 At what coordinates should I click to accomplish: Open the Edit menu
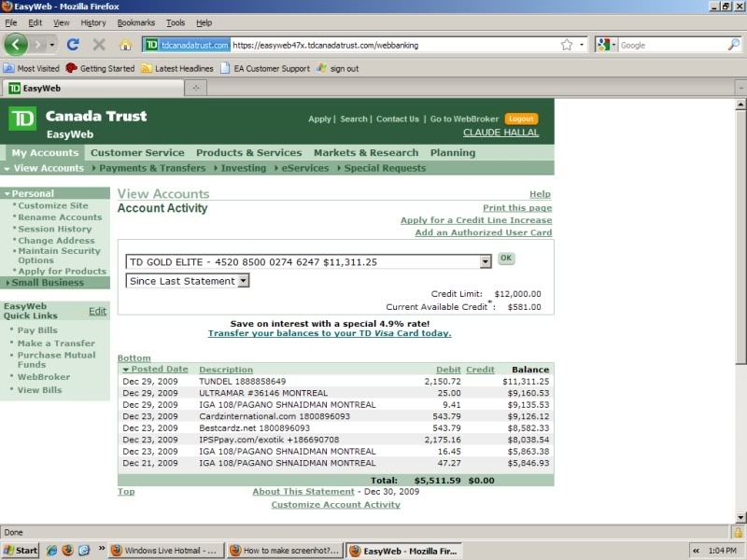coord(35,22)
